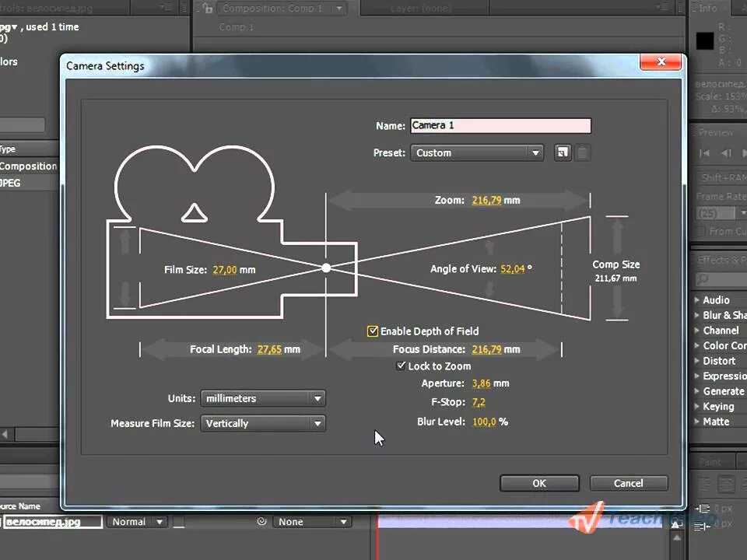
Task: Select the Info panel tab
Action: click(x=708, y=8)
